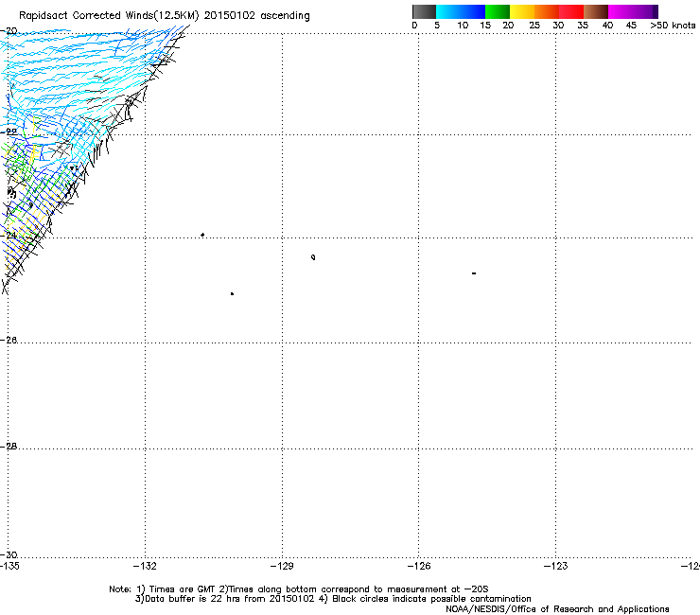The height and width of the screenshot is (615, 700).
Task: Pick the magenta 40-45 knots color segment
Action: coord(621,11)
